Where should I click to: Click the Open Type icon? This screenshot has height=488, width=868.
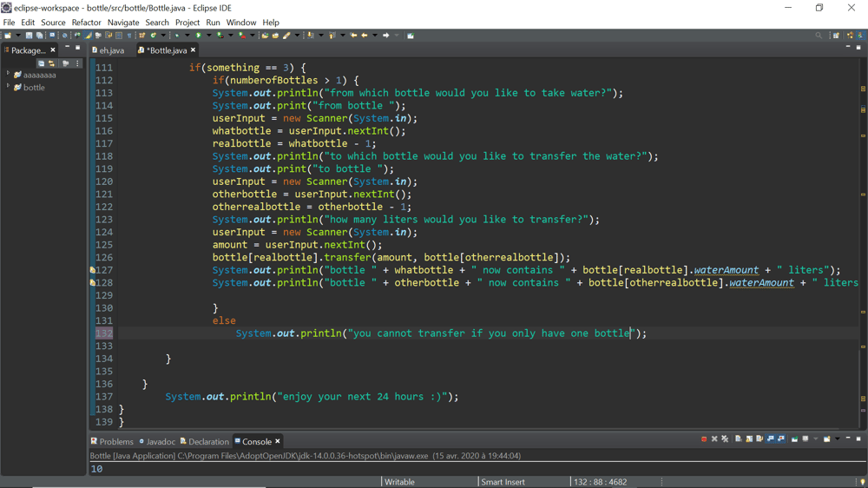[265, 36]
